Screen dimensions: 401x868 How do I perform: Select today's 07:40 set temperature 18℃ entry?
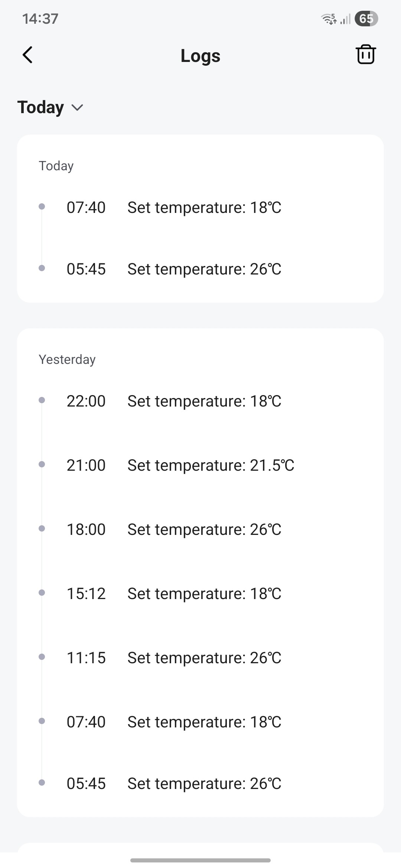point(174,207)
